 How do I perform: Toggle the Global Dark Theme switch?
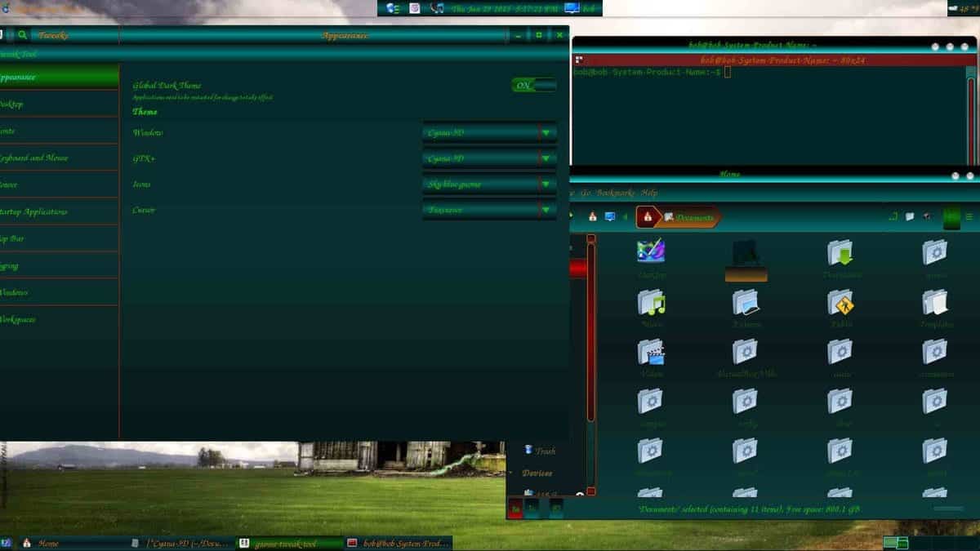(534, 85)
